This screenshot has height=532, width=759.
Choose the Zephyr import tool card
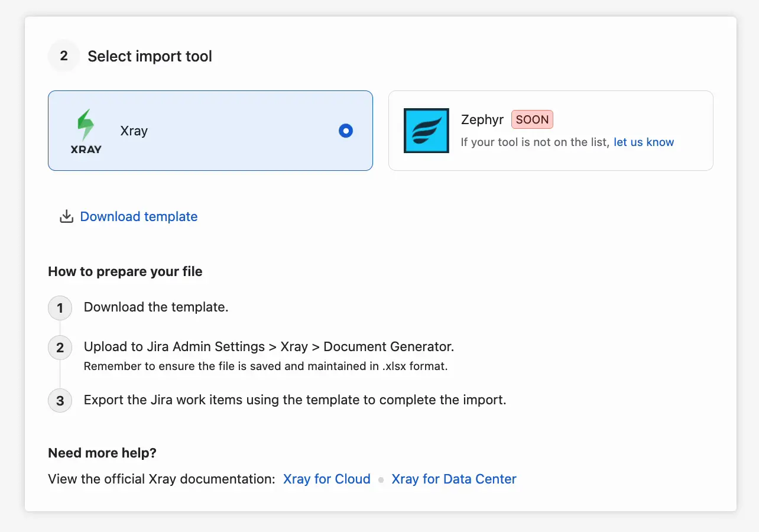(x=551, y=131)
